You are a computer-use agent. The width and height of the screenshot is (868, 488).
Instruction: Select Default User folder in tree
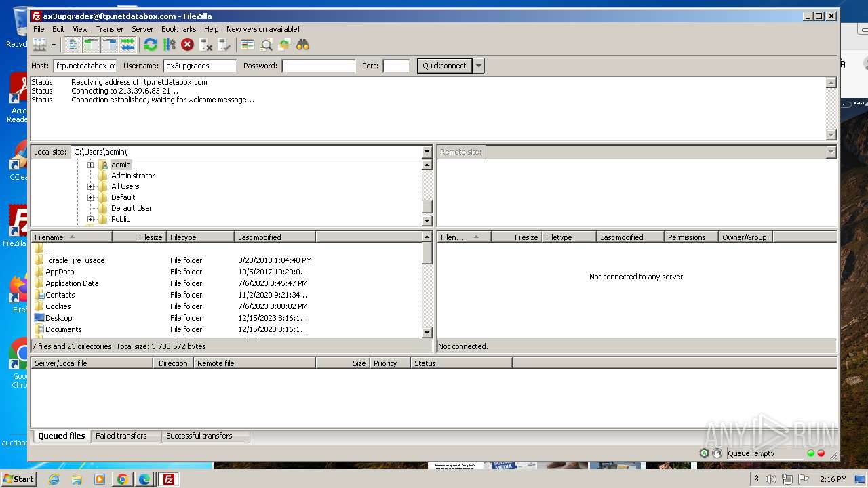(x=131, y=208)
